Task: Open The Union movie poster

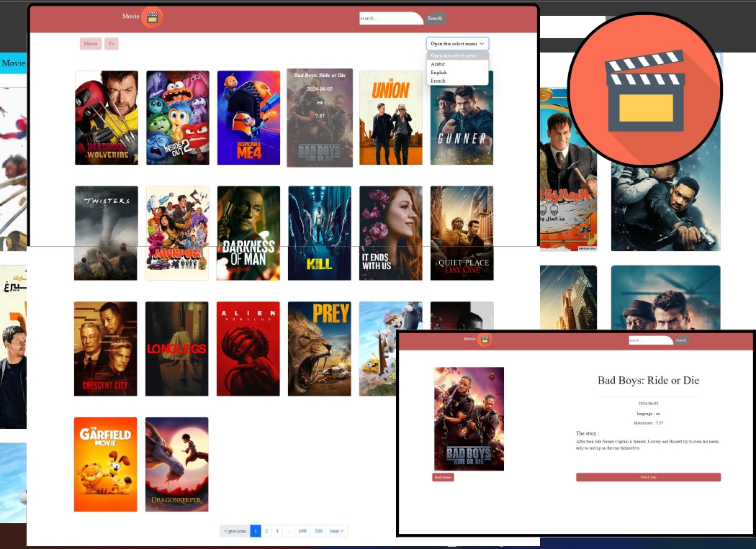Action: (391, 117)
